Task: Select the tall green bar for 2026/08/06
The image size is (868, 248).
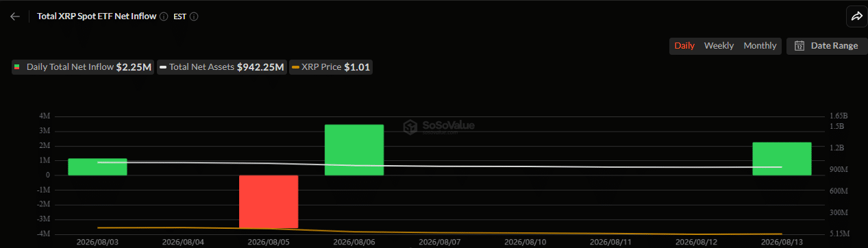Action: click(x=354, y=150)
